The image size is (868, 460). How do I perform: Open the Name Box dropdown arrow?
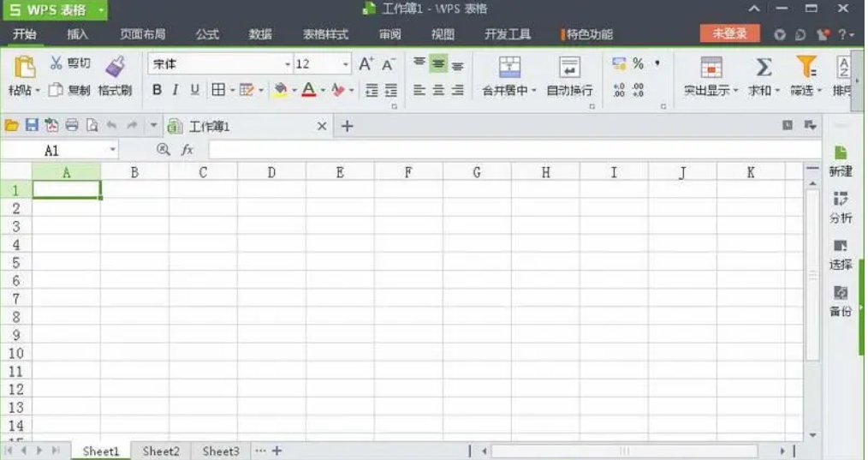point(112,150)
